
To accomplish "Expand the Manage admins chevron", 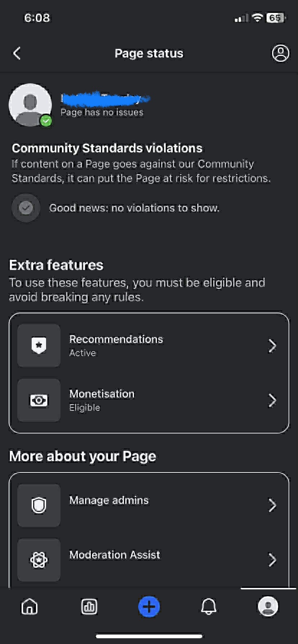I will (x=272, y=505).
